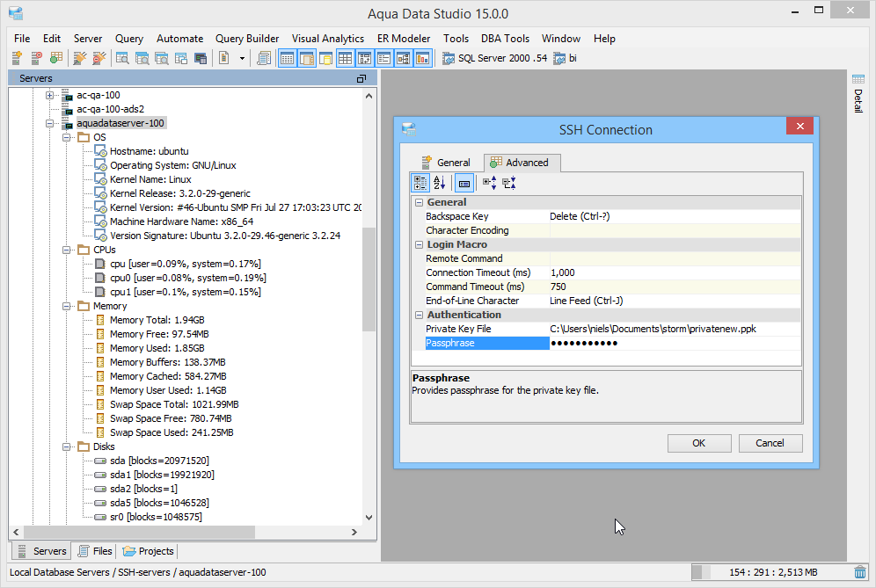
Task: Toggle the first grid panel view icon
Action: tap(287, 58)
